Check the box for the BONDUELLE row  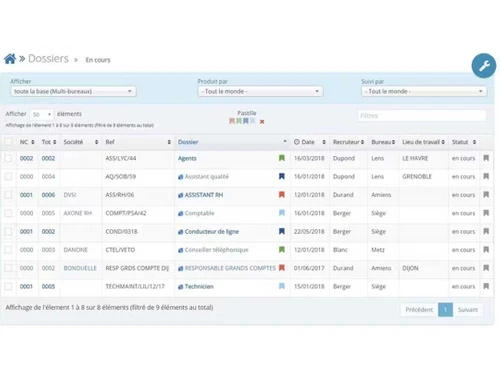pos(8,268)
